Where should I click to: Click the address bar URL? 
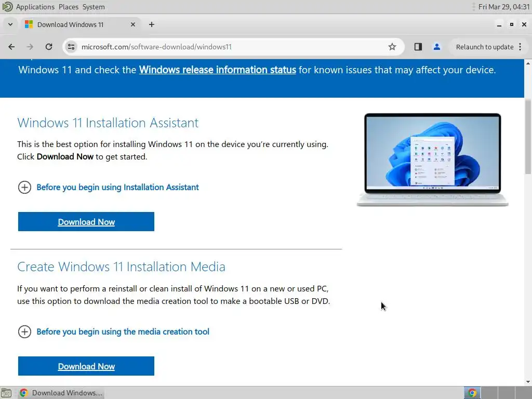pyautogui.click(x=156, y=47)
